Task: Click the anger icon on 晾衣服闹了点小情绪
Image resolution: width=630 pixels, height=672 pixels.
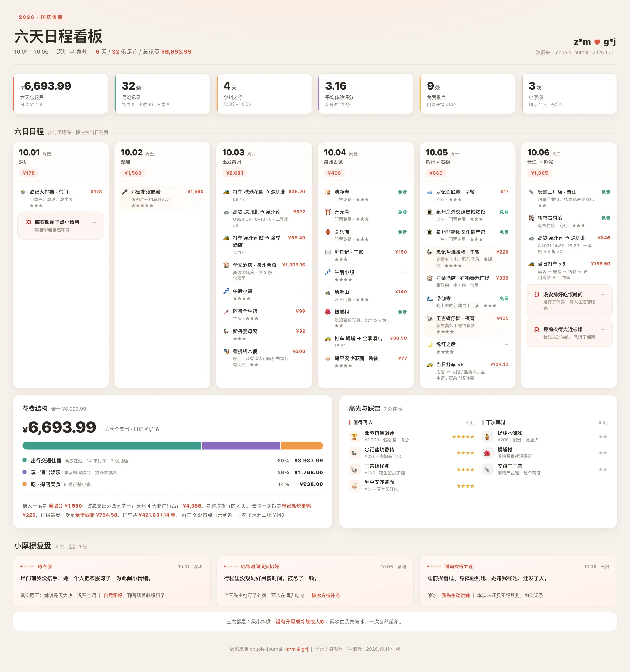Action: coord(29,222)
